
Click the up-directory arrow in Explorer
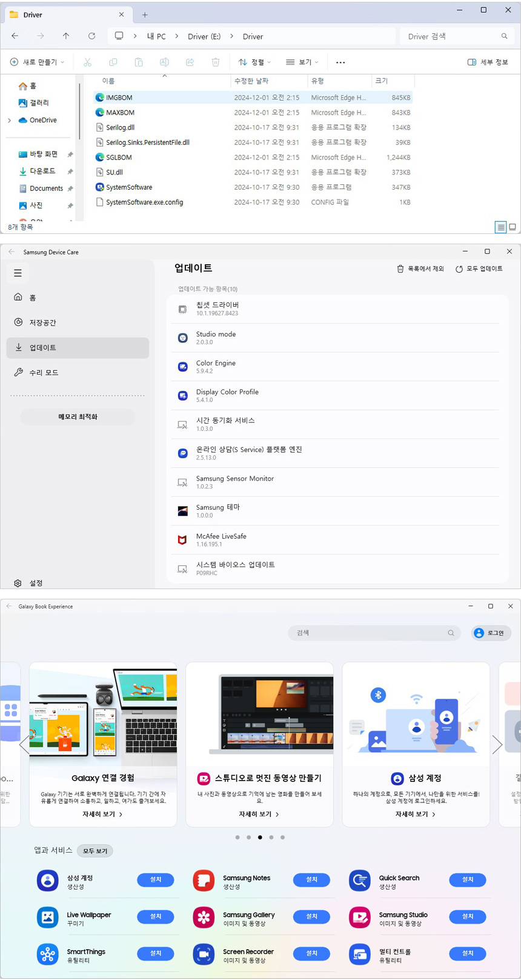coord(66,36)
